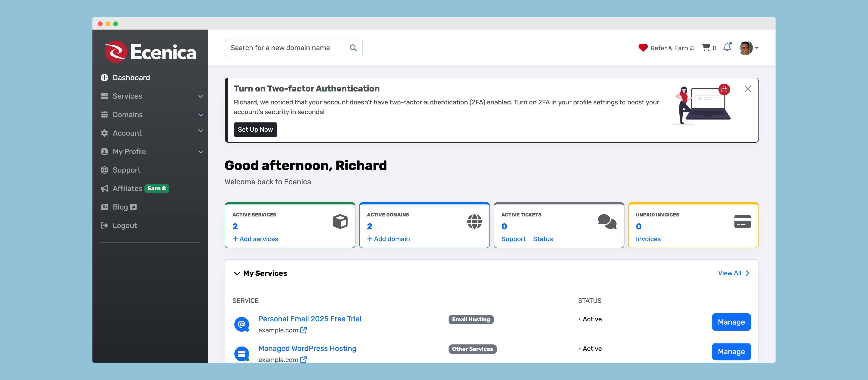Click the user avatar photo
Image resolution: width=868 pixels, height=380 pixels.
(x=745, y=48)
